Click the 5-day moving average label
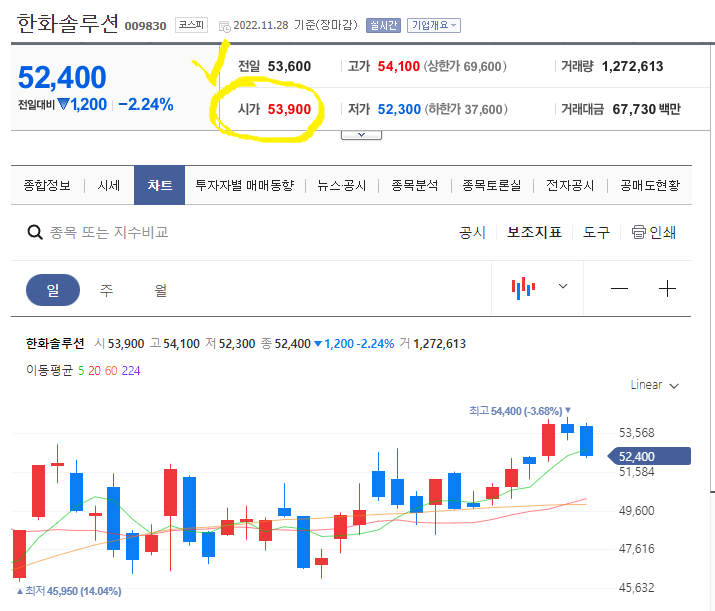Viewport: 715px width, 611px height. coord(81,371)
